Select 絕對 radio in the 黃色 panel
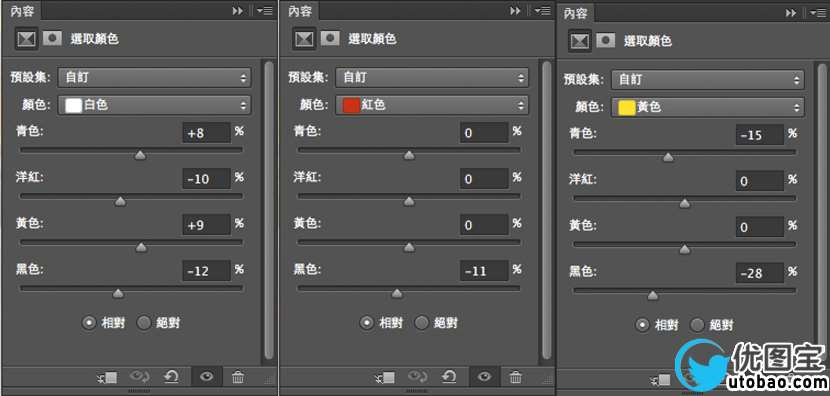 tap(698, 325)
